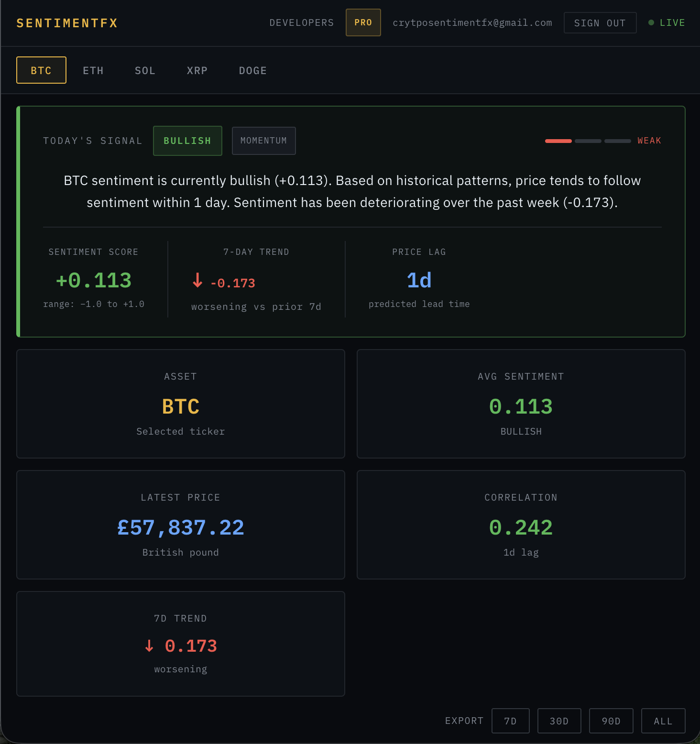Click the '1d lag' correlation caption
The width and height of the screenshot is (700, 744).
[521, 552]
